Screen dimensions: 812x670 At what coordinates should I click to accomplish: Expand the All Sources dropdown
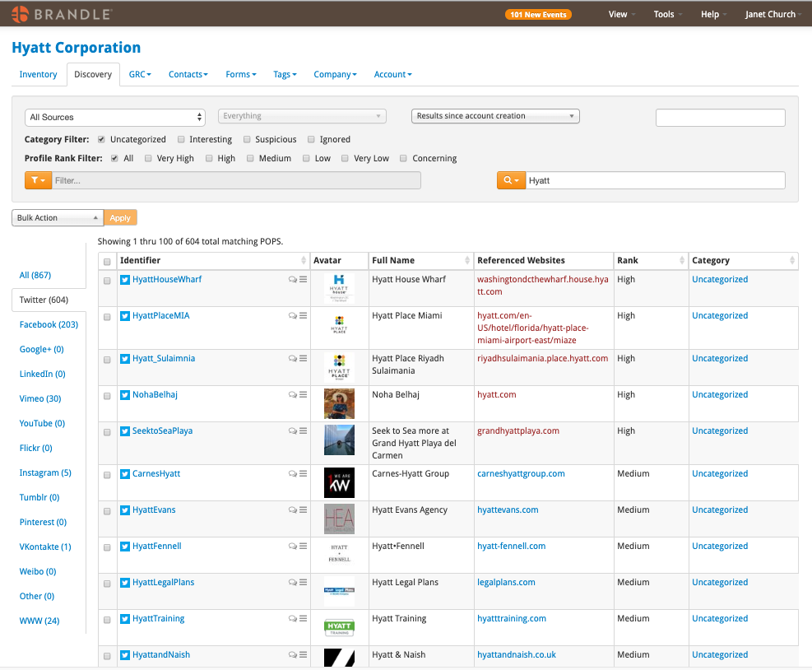(x=115, y=118)
